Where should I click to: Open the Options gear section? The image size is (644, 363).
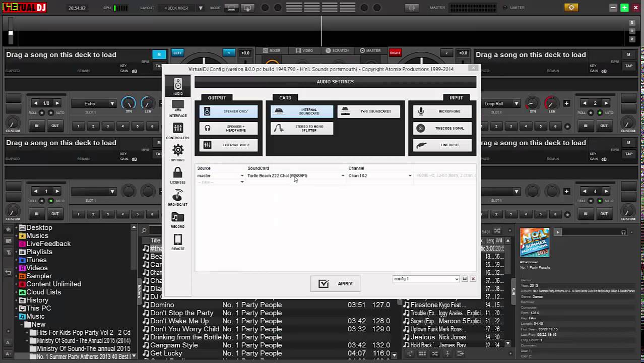[x=178, y=153]
